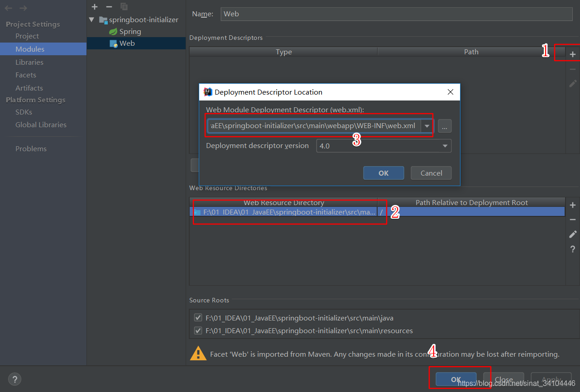Open SDKs under Platform Settings

(24, 112)
